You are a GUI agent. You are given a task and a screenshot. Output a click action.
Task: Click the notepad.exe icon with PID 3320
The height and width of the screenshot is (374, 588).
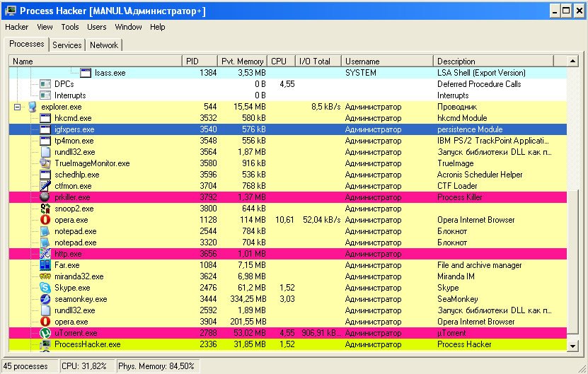45,242
